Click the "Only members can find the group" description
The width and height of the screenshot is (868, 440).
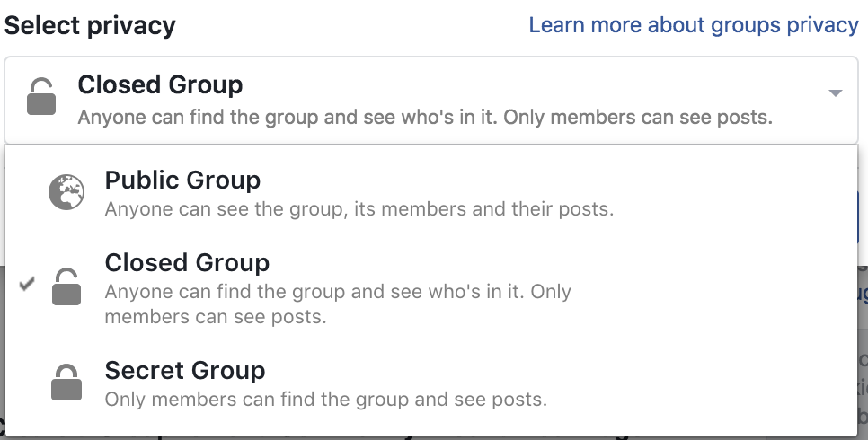coord(325,398)
